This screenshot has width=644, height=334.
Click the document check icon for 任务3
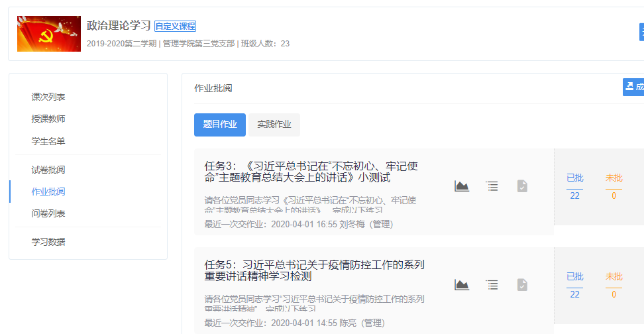coord(522,186)
